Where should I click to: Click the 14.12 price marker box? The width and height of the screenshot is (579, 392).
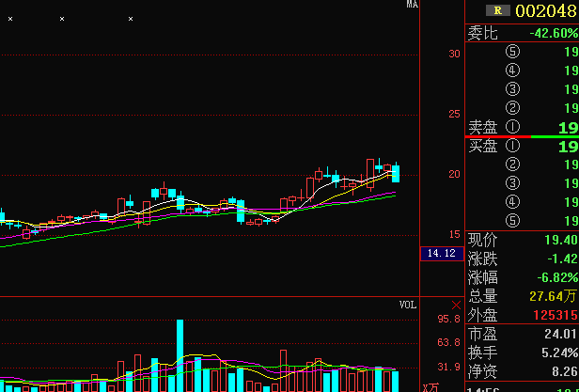(x=442, y=254)
